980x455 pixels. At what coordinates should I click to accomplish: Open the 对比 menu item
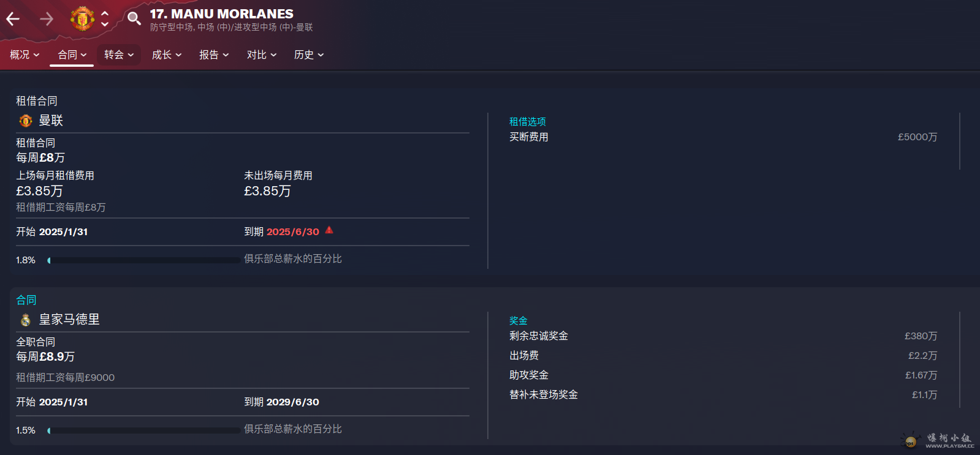[x=262, y=55]
